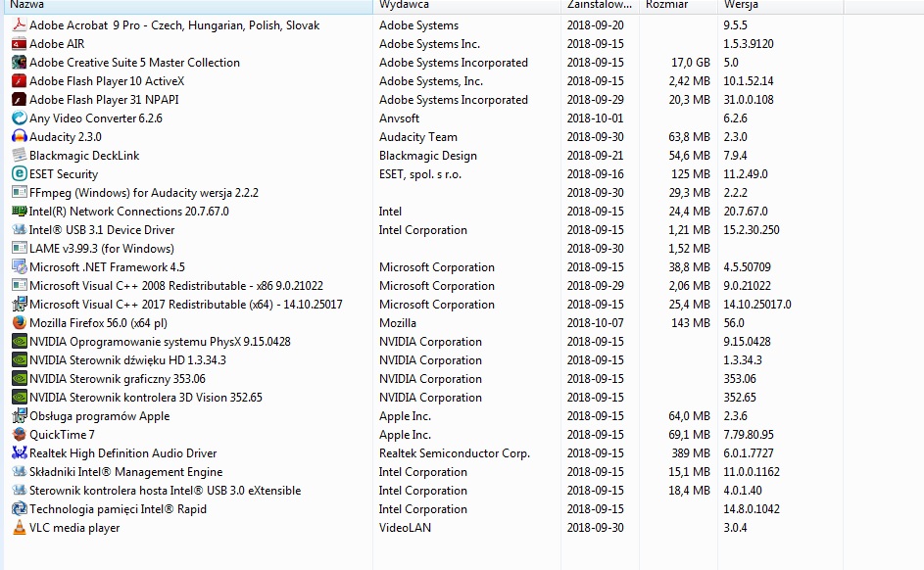Click the Adobe Flash Player 31 NPAPI icon
The image size is (924, 570).
20,100
